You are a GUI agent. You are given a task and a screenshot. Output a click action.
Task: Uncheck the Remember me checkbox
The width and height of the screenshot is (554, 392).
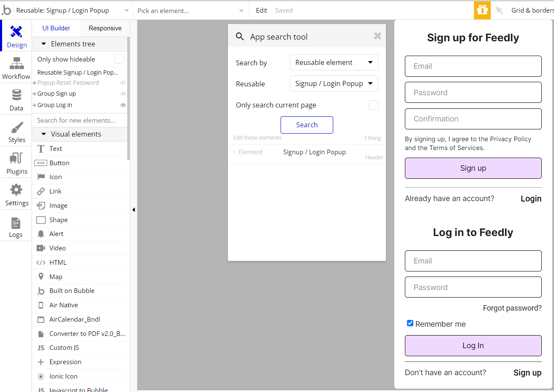click(x=410, y=323)
